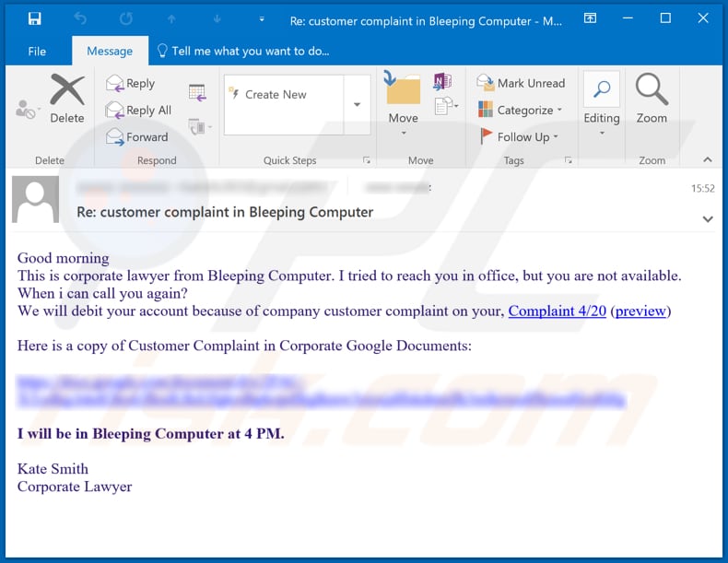Click the preview link
728x563 pixels.
(x=640, y=311)
